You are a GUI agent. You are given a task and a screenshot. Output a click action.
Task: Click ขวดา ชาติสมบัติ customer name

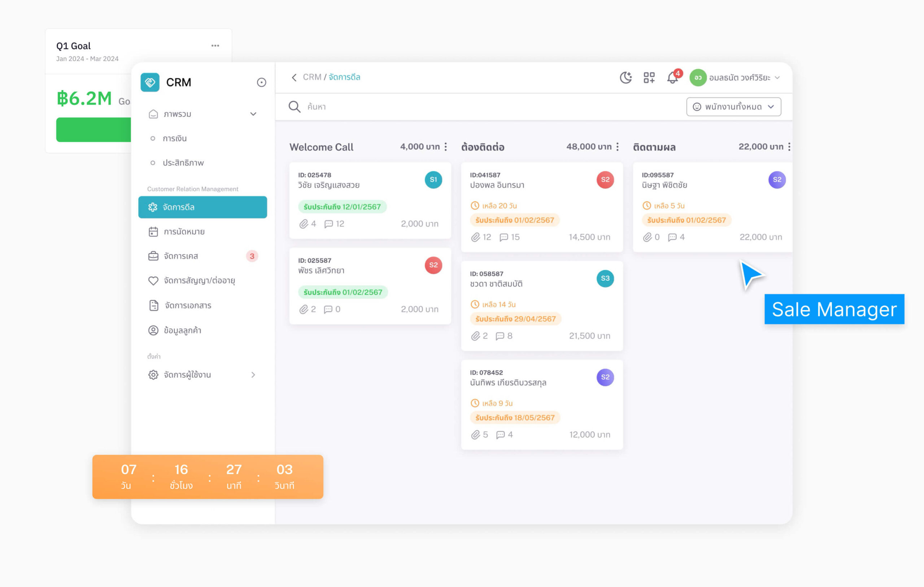[x=496, y=284]
